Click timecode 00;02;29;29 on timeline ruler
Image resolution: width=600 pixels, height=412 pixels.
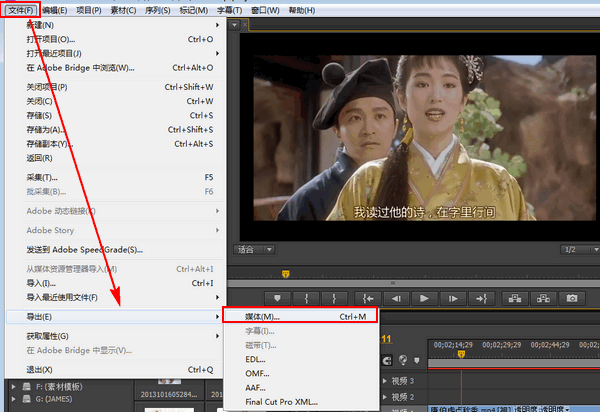pos(502,345)
